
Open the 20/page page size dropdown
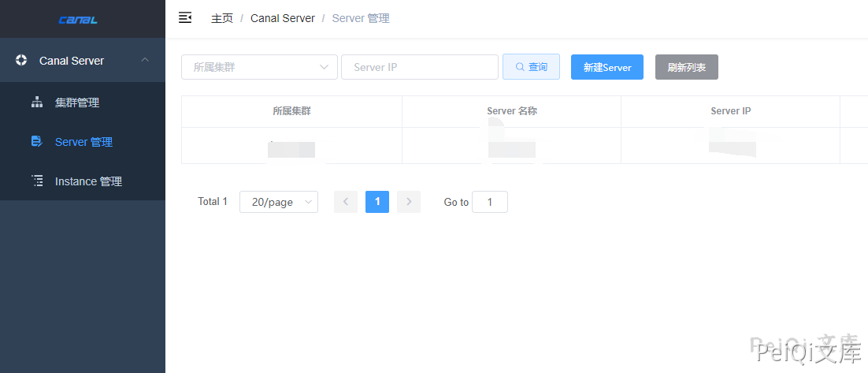tap(279, 202)
